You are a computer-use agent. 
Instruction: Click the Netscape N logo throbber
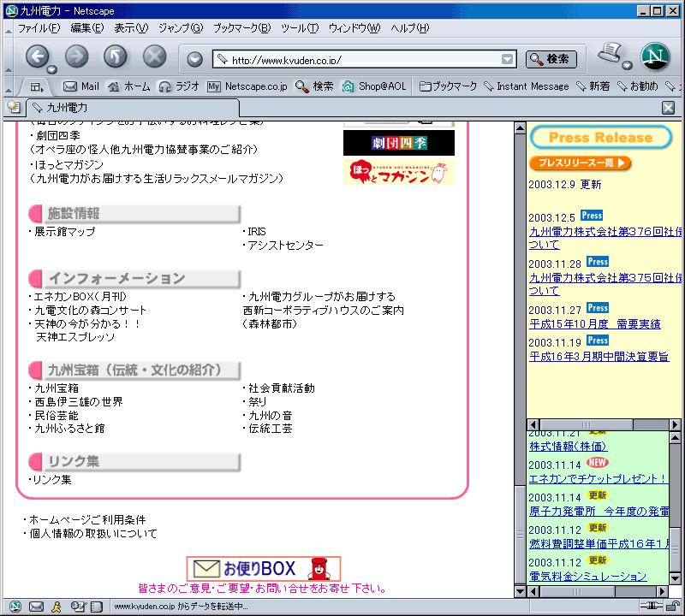click(x=655, y=56)
